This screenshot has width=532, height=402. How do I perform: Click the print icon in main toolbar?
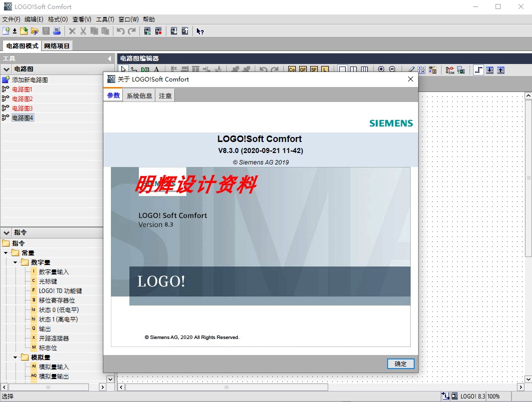[x=57, y=31]
